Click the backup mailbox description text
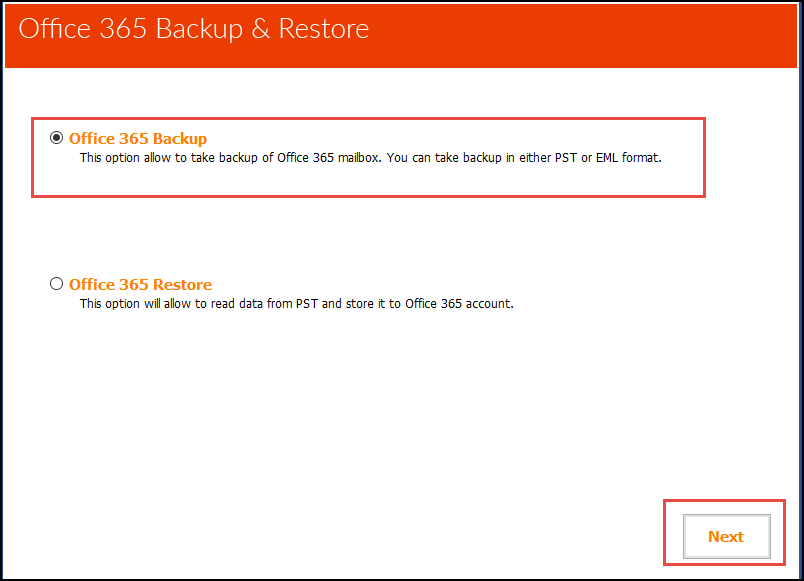804x581 pixels. pyautogui.click(x=370, y=158)
